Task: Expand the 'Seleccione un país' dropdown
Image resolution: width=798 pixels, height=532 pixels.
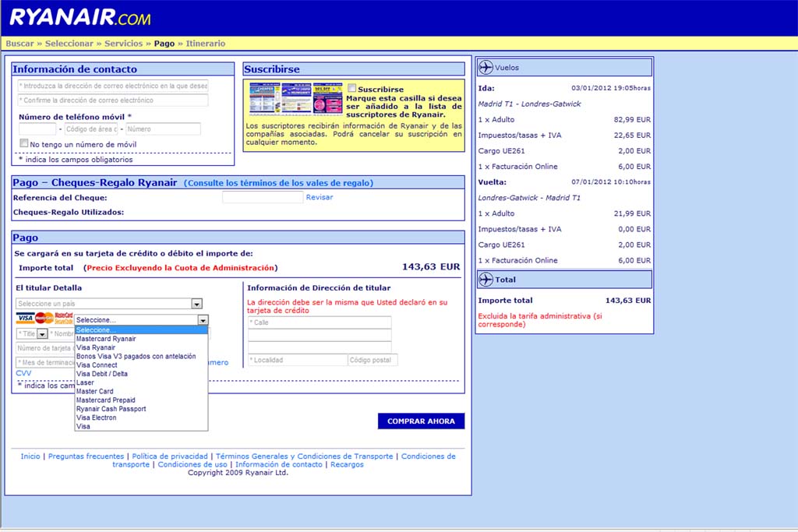Action: click(x=196, y=304)
